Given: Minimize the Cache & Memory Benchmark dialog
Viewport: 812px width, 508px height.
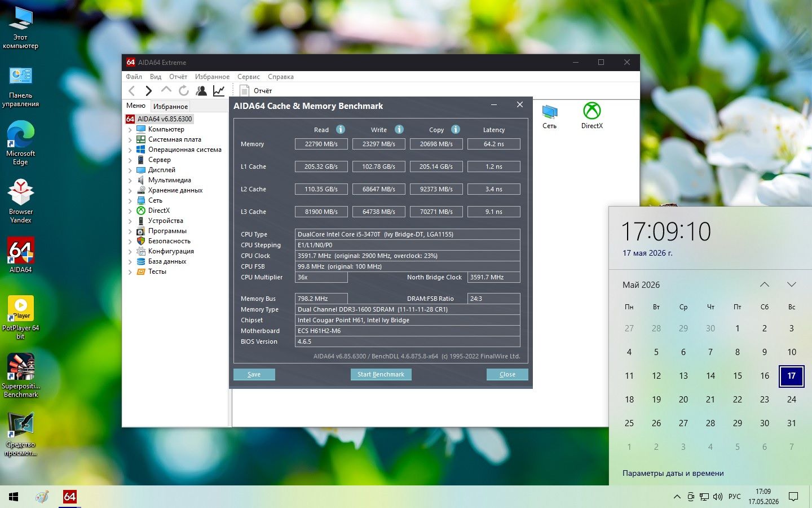Looking at the screenshot, I should click(494, 105).
